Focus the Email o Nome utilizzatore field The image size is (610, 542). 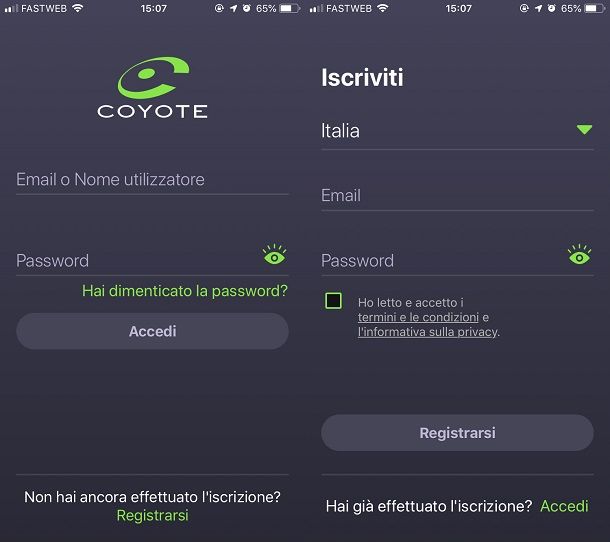pyautogui.click(x=152, y=180)
